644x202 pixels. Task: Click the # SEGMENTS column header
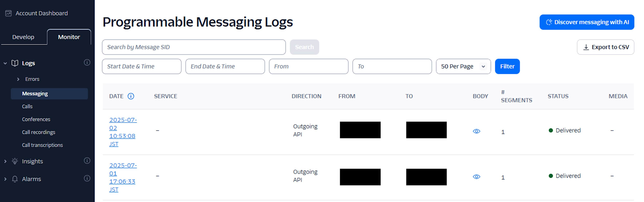[516, 96]
